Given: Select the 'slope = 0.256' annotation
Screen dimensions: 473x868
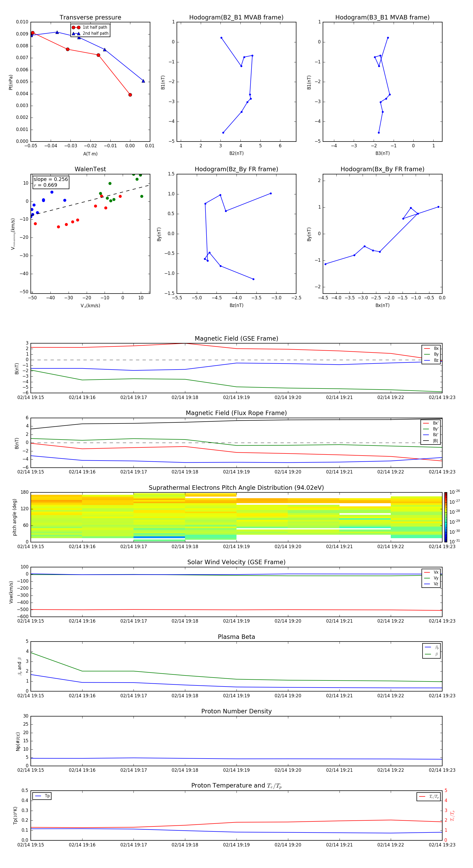Looking at the screenshot, I should pyautogui.click(x=50, y=179).
